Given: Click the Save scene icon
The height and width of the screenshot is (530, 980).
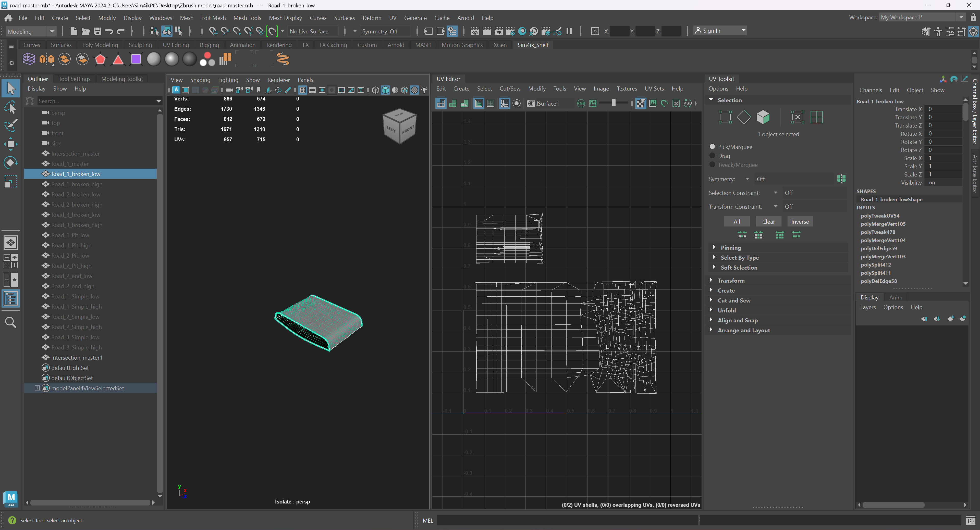Looking at the screenshot, I should 97,31.
